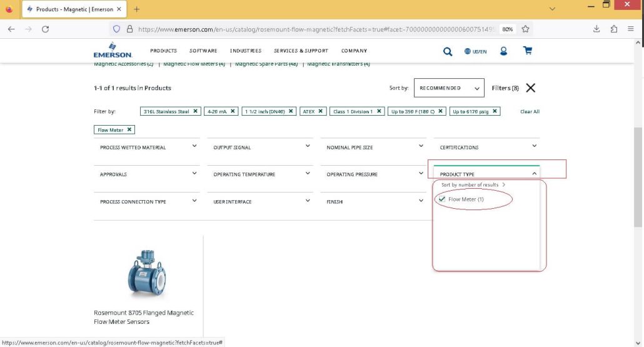Open the browser extensions icon
This screenshot has width=644, height=347.
[x=613, y=29]
